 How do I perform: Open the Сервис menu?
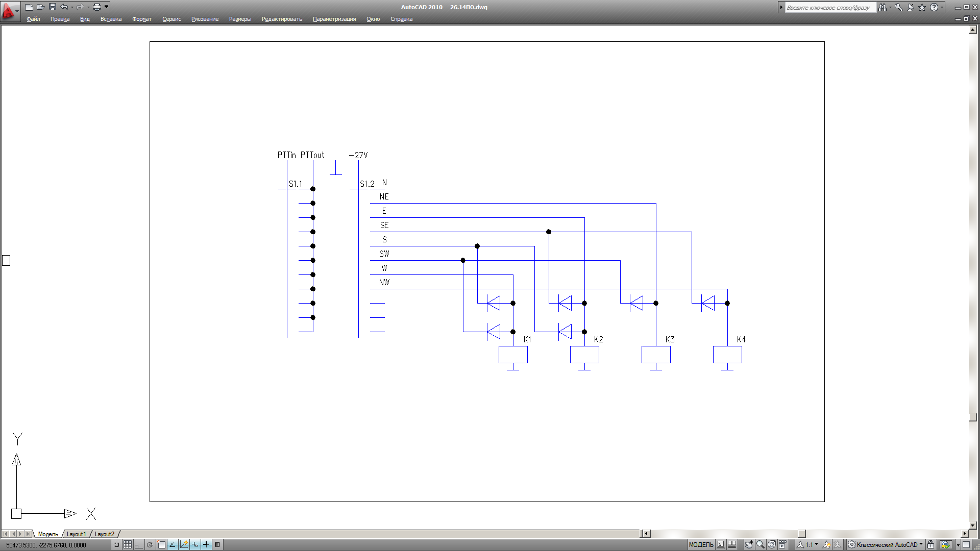point(171,19)
